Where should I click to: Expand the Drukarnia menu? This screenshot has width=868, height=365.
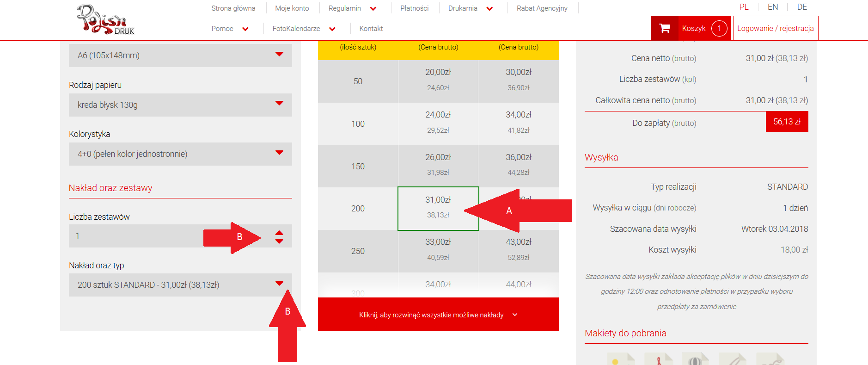point(470,8)
